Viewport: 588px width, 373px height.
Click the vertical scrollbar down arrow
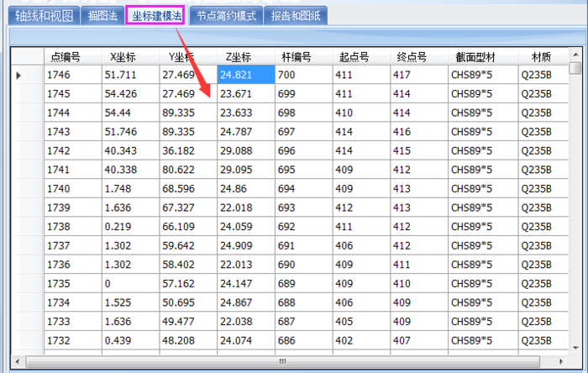[575, 348]
